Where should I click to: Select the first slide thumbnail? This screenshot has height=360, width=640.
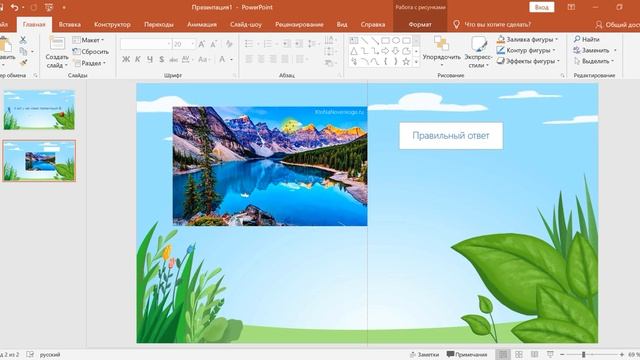click(x=39, y=109)
